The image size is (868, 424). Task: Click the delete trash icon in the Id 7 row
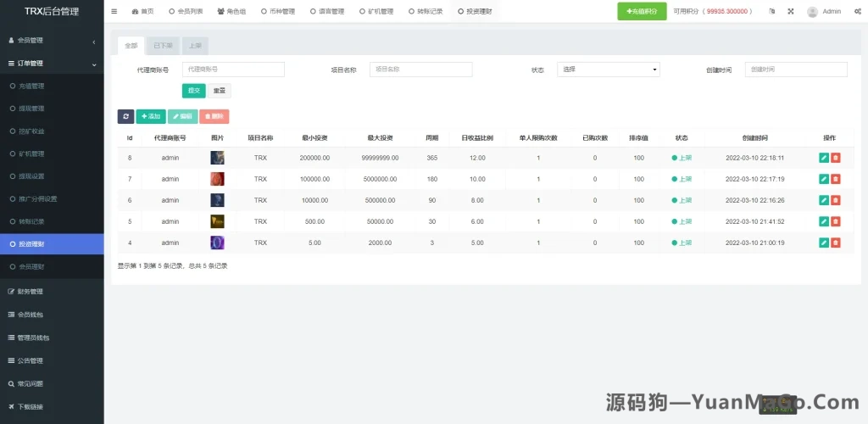pyautogui.click(x=835, y=179)
